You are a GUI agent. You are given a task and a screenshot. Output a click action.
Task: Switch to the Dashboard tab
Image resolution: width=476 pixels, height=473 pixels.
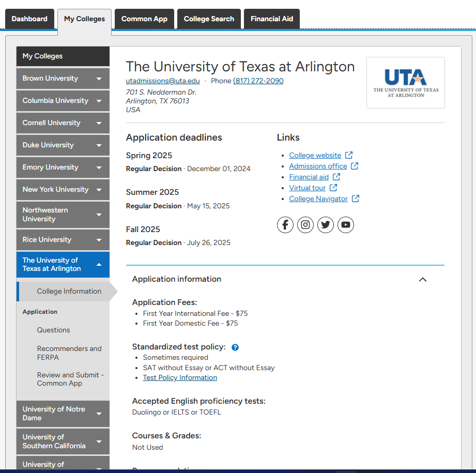click(x=29, y=19)
